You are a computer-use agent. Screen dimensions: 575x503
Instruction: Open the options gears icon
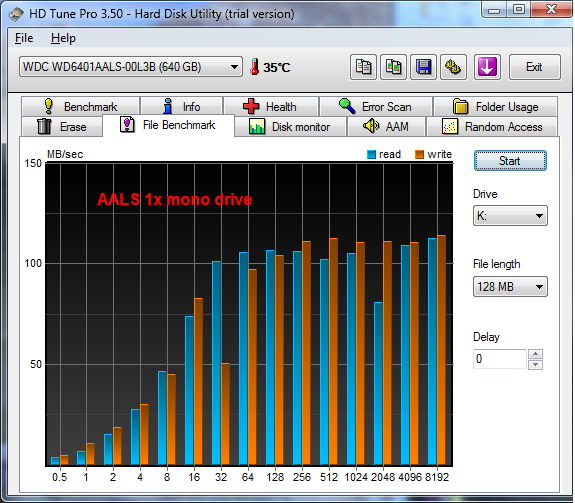coord(453,67)
